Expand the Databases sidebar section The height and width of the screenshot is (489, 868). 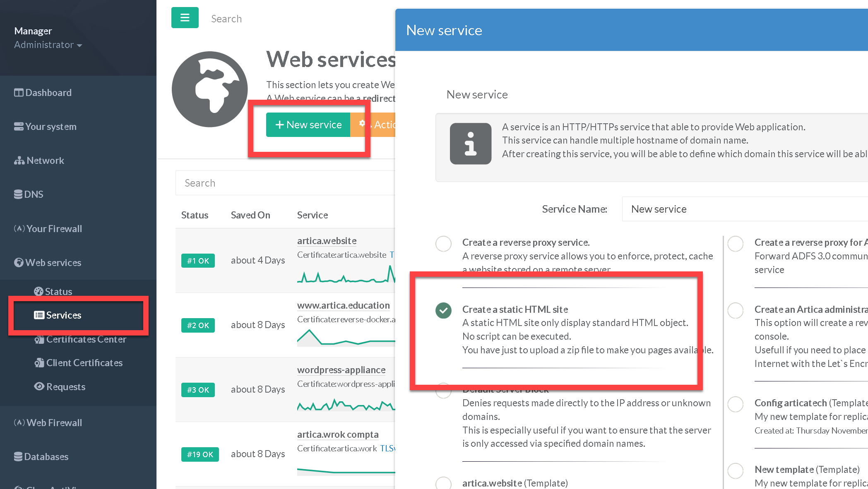[x=46, y=457]
